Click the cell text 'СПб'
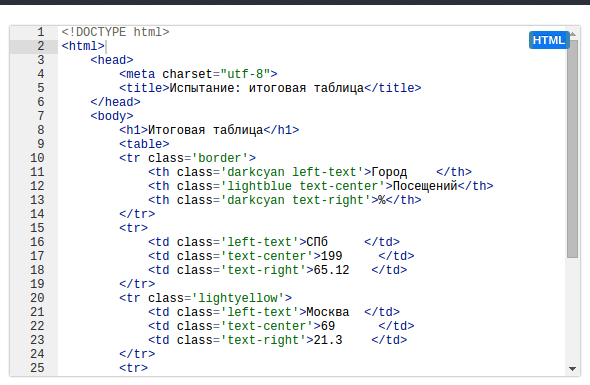Image resolution: width=590 pixels, height=385 pixels. click(x=317, y=242)
